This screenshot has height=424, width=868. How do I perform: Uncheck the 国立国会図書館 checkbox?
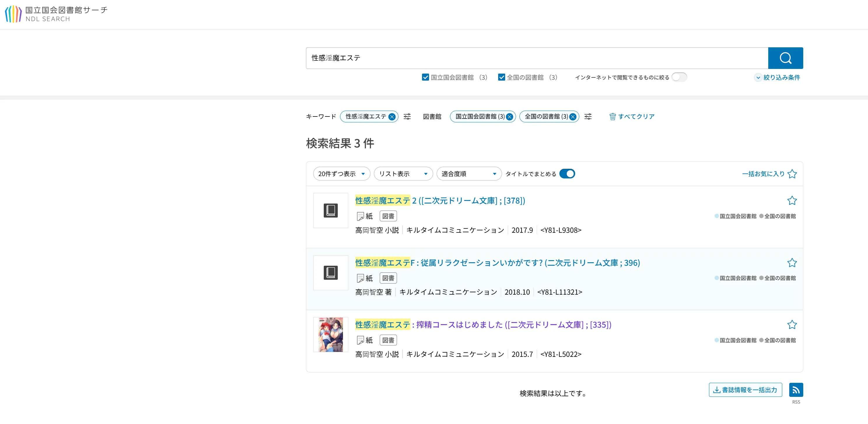(425, 77)
